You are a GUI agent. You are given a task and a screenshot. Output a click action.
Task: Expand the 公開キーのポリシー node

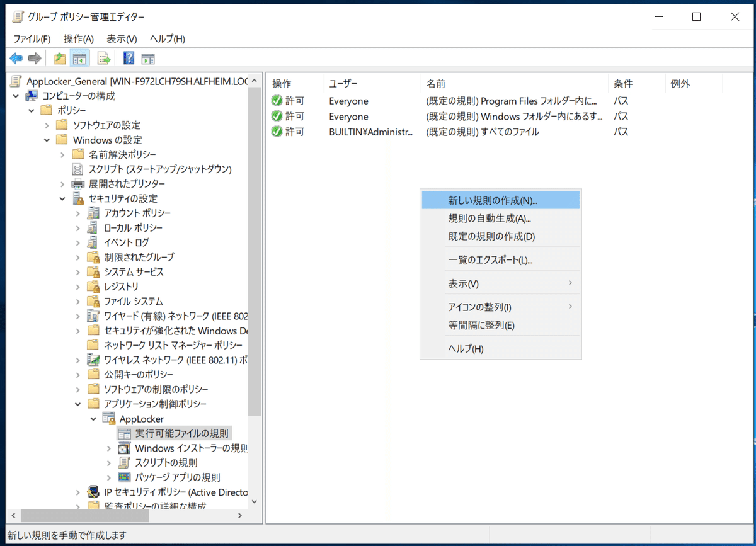[77, 375]
